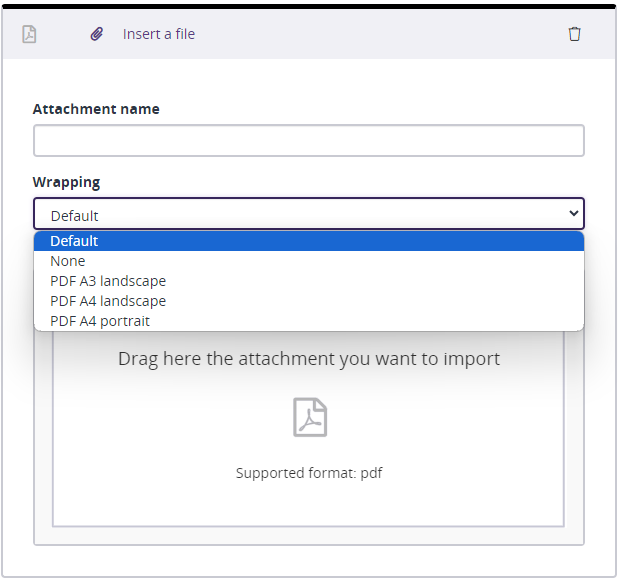618x581 pixels.
Task: Click the 'Attachment name' field label
Action: click(96, 109)
